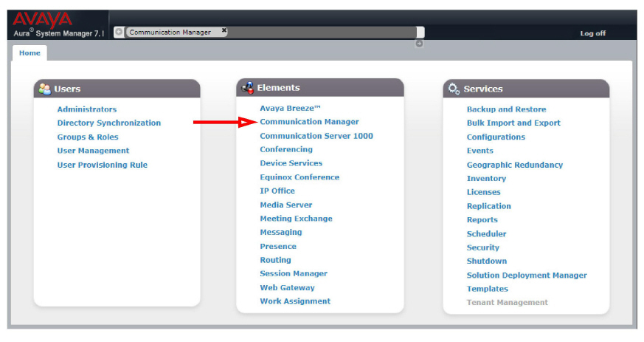Open Administrators under Users
The height and width of the screenshot is (342, 644).
click(x=86, y=109)
